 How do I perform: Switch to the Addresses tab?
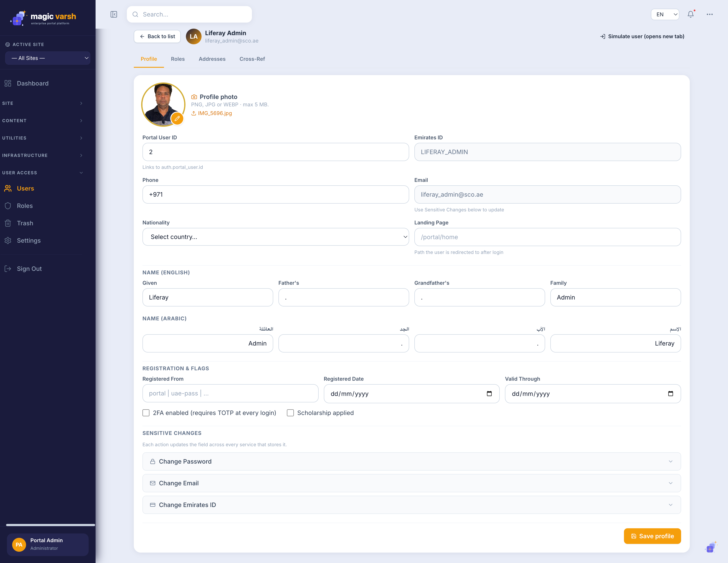[212, 59]
